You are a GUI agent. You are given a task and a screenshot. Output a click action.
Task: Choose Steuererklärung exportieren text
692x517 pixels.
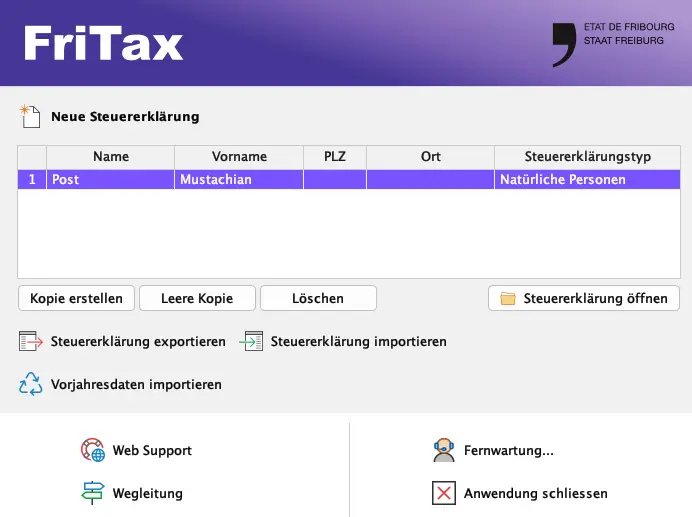click(x=138, y=341)
